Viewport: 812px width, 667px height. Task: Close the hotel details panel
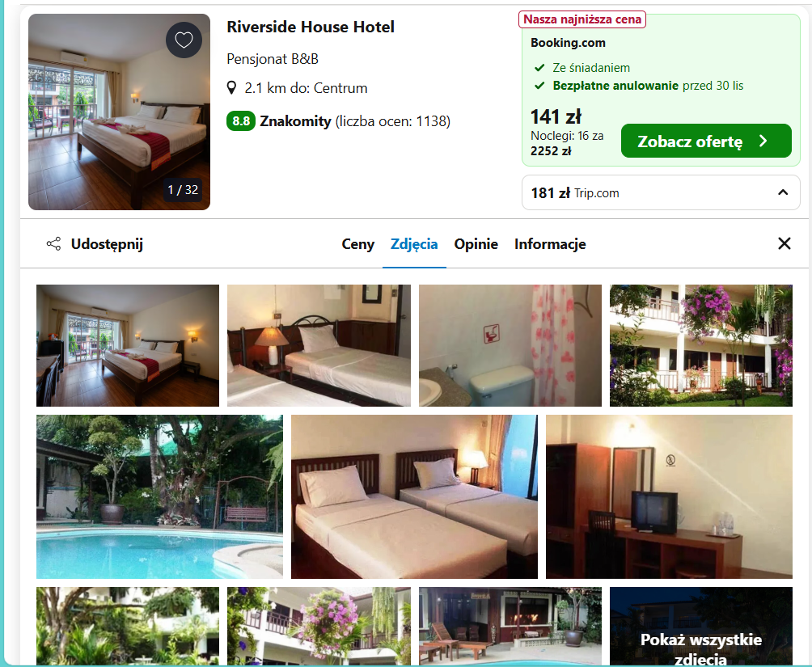(784, 243)
